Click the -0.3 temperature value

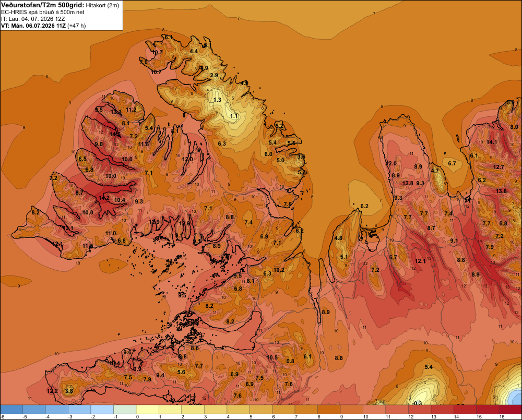tap(417, 403)
